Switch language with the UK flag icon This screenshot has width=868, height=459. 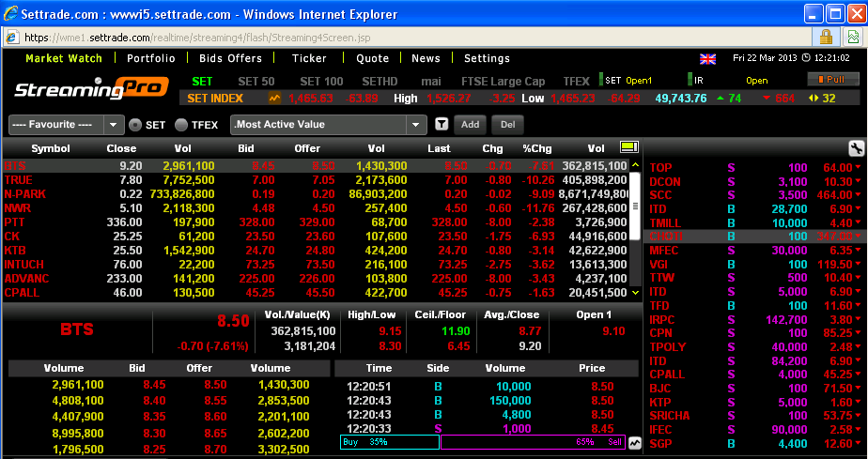click(707, 58)
